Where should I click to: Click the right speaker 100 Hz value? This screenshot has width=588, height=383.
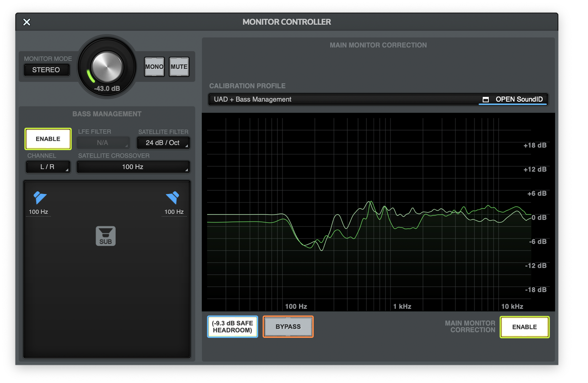174,212
